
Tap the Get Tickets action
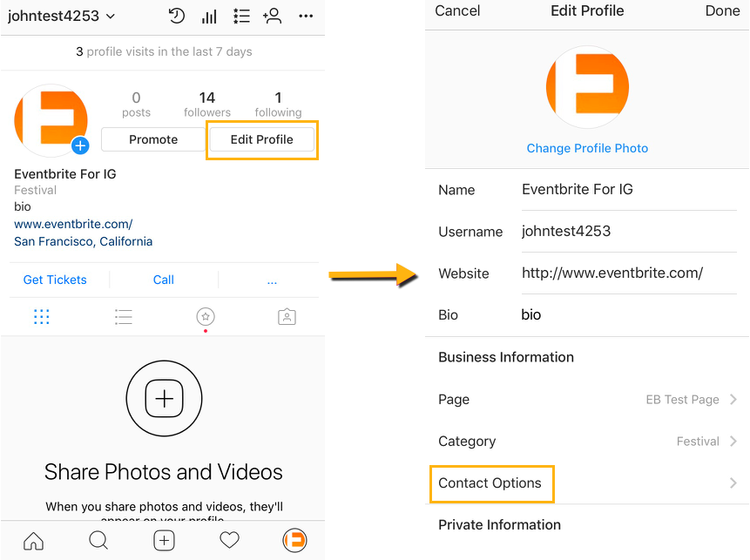(55, 280)
